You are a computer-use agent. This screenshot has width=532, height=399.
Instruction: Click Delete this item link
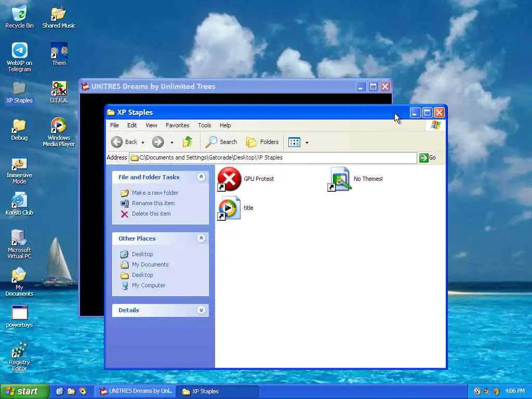[146, 214]
